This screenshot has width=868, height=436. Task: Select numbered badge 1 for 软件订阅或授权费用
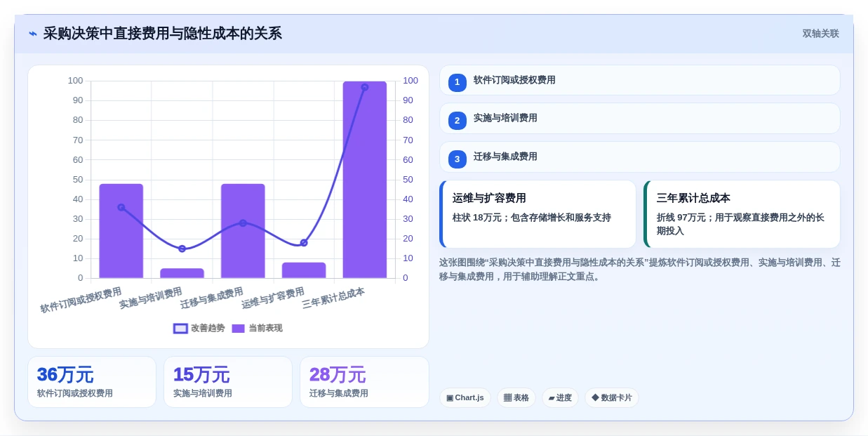tap(457, 82)
